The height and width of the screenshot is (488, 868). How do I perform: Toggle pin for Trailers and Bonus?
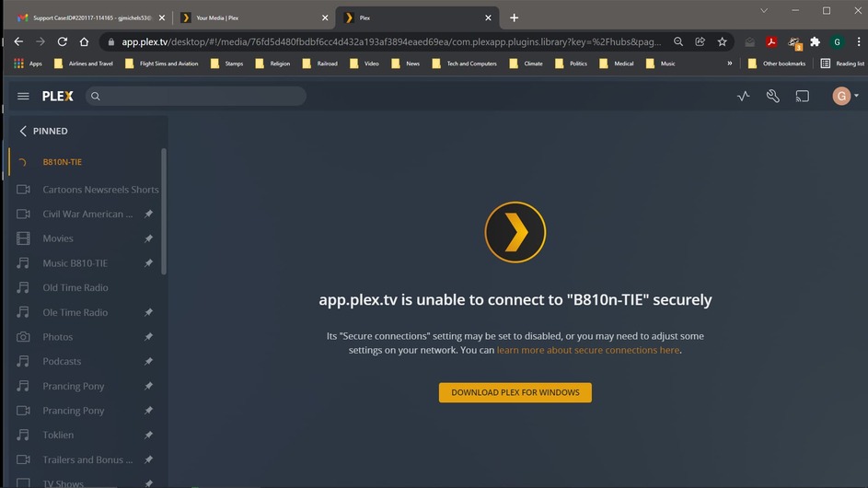[x=148, y=459]
